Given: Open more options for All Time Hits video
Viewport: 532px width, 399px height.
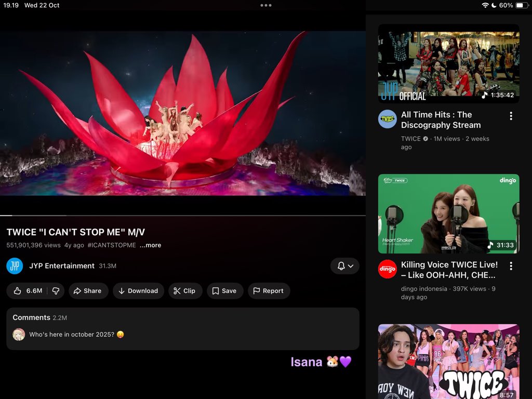Looking at the screenshot, I should click(x=511, y=116).
